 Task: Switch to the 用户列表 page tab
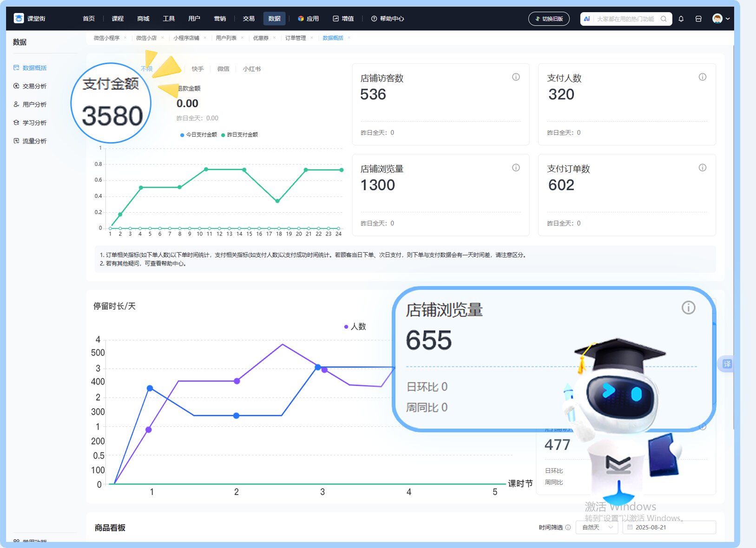point(226,38)
